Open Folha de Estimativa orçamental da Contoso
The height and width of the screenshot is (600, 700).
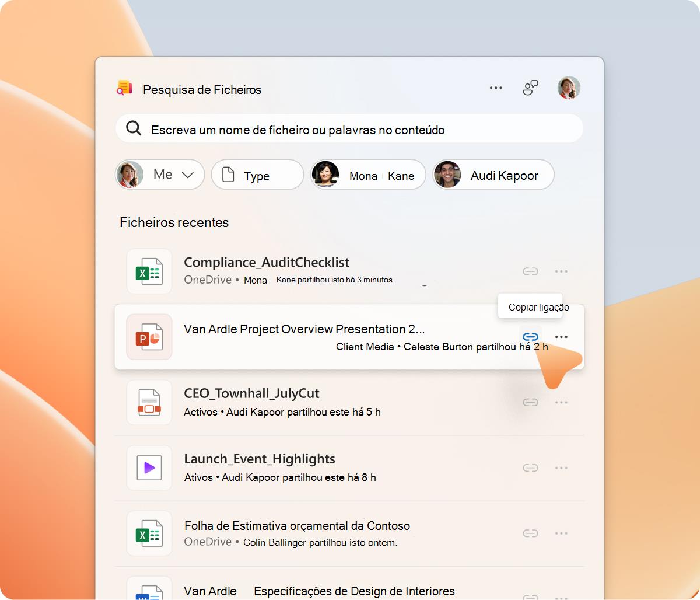pyautogui.click(x=297, y=526)
